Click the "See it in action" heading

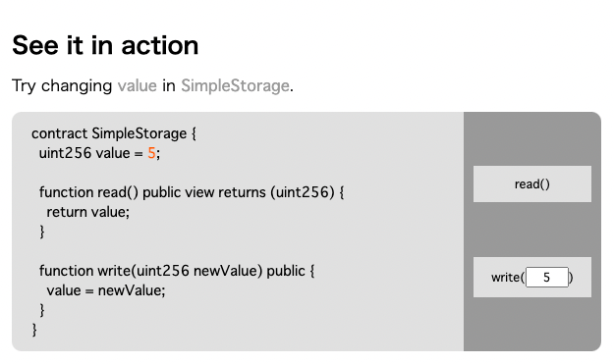105,45
